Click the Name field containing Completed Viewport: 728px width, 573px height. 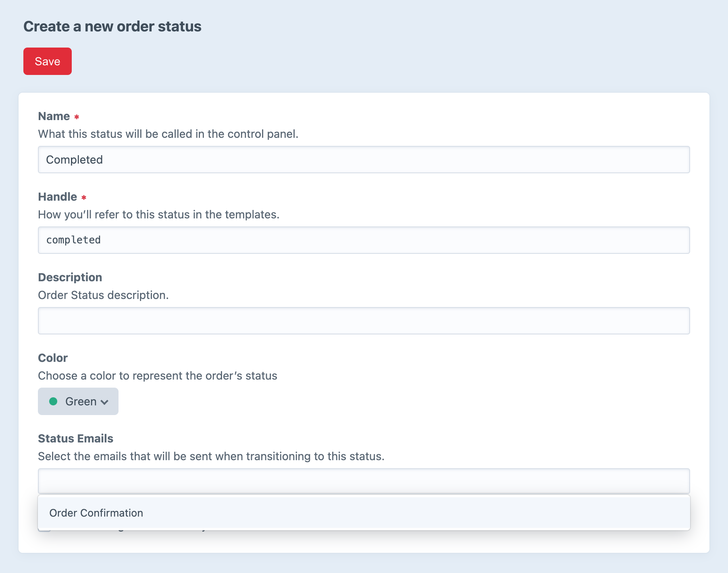coord(364,160)
